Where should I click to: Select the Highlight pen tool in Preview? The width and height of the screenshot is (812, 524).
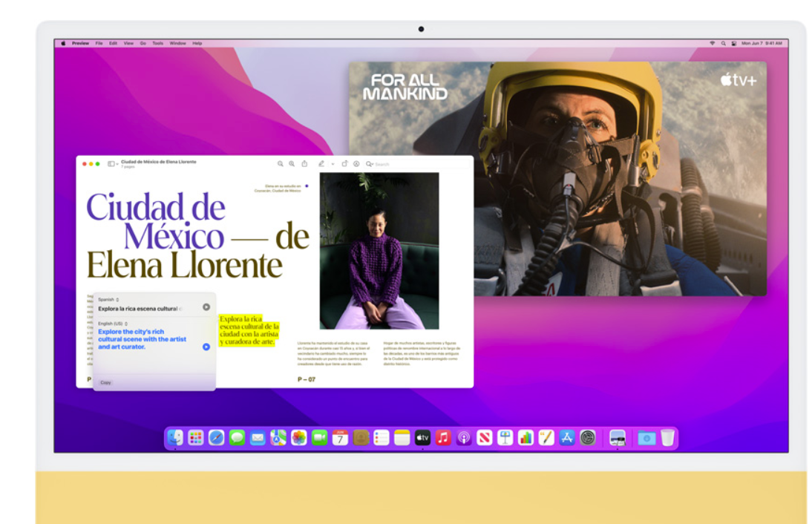click(x=321, y=163)
